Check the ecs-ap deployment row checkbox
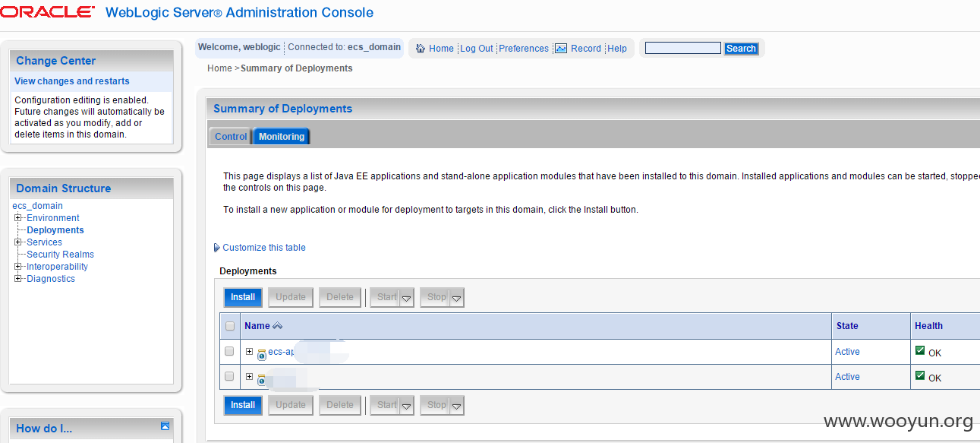Viewport: 980px width, 443px height. coord(229,352)
